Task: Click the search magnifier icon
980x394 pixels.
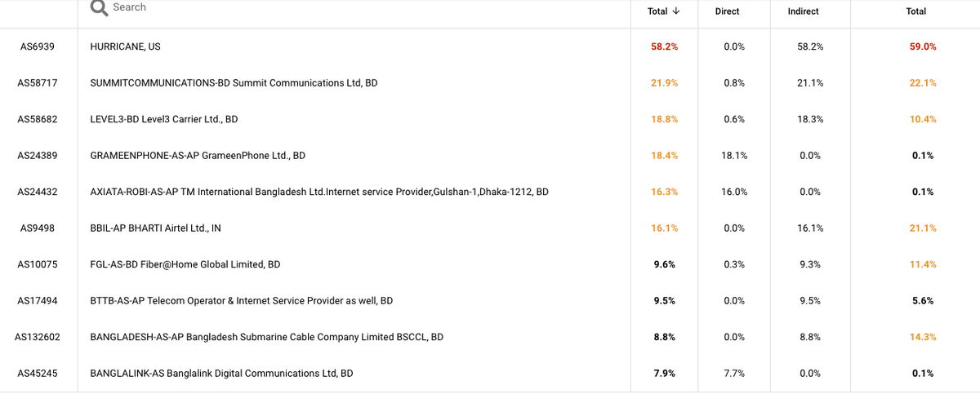Action: pos(100,8)
